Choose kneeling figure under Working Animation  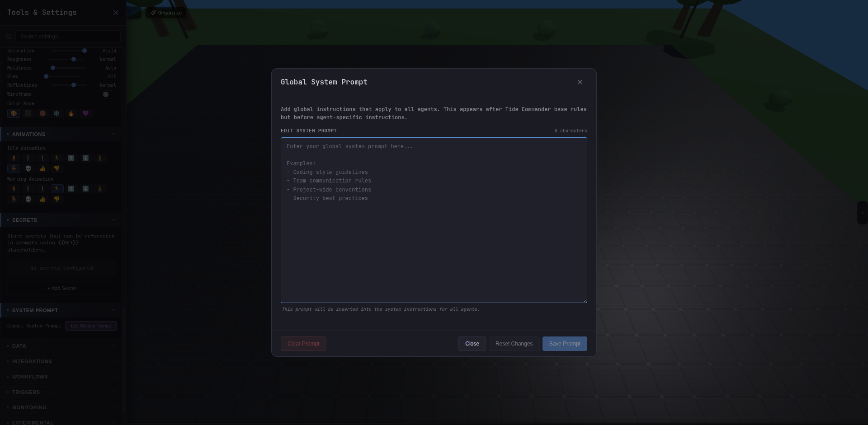(x=100, y=189)
